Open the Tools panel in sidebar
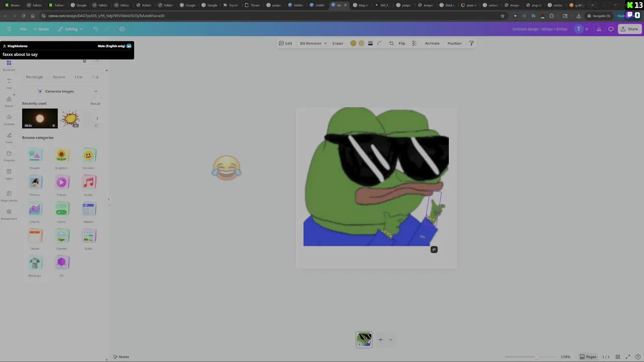Image resolution: width=644 pixels, height=362 pixels. (9, 138)
